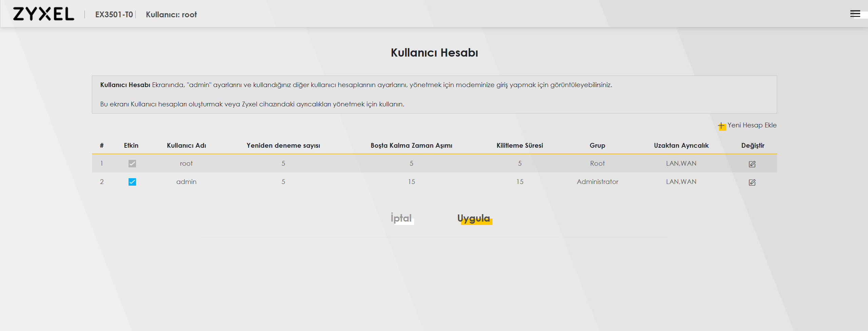Cancel changes with the İptal button
The height and width of the screenshot is (331, 868).
401,218
